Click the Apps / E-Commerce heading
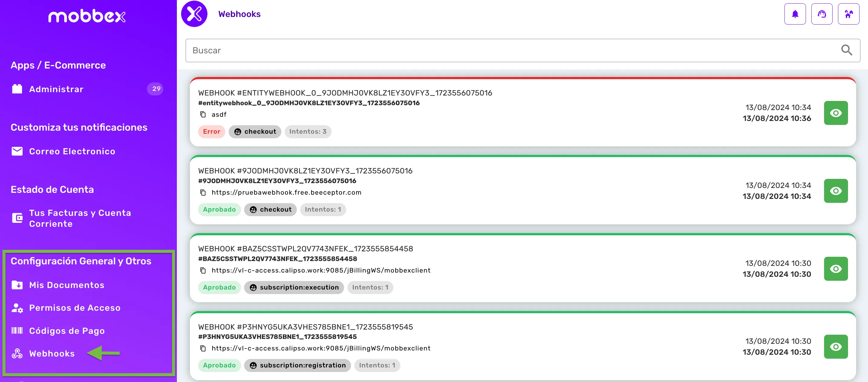 pos(58,65)
